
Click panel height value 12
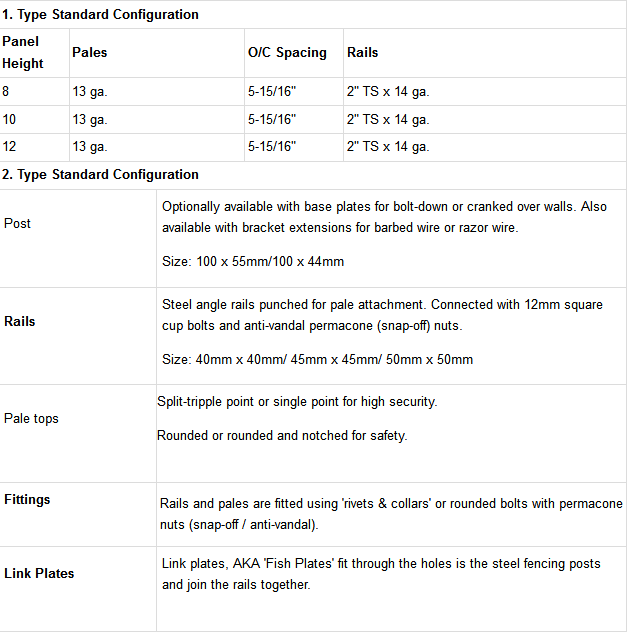pyautogui.click(x=10, y=147)
